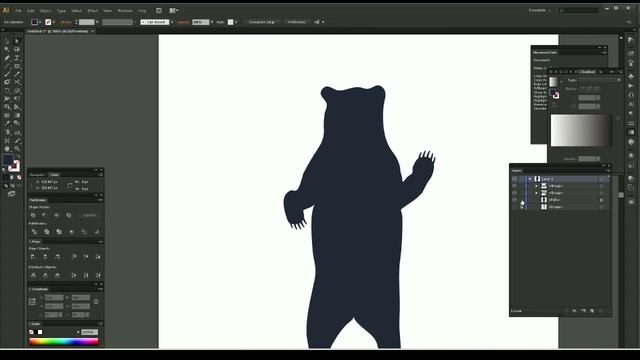Image resolution: width=640 pixels, height=360 pixels.
Task: Click the Gradient panel tab
Action: pyautogui.click(x=588, y=72)
